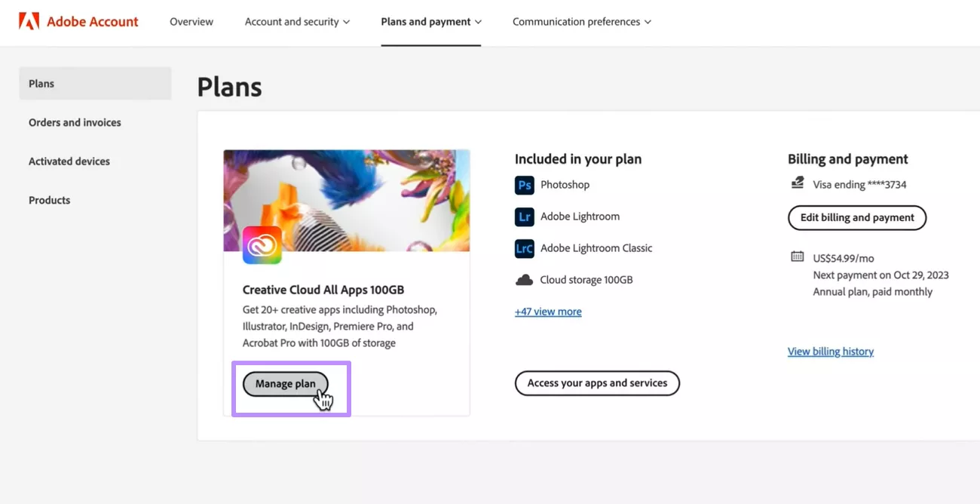Open the Products section

pos(49,200)
